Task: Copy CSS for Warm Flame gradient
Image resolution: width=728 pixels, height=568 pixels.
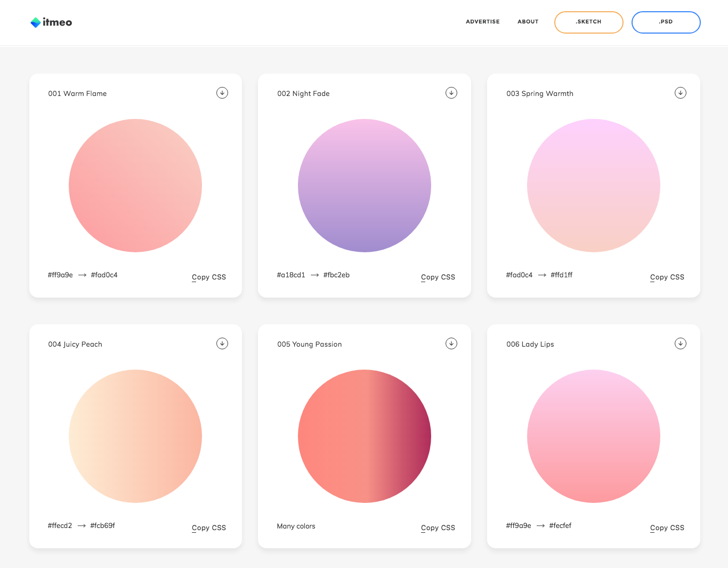Action: coord(209,277)
